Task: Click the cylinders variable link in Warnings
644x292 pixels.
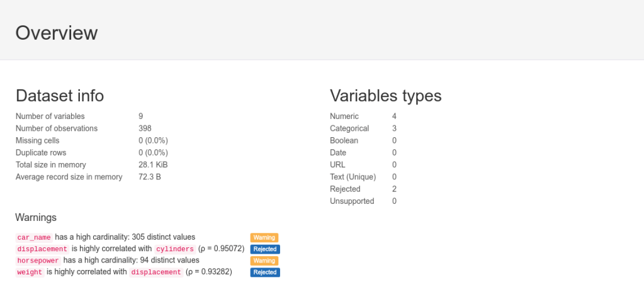Action: point(175,249)
